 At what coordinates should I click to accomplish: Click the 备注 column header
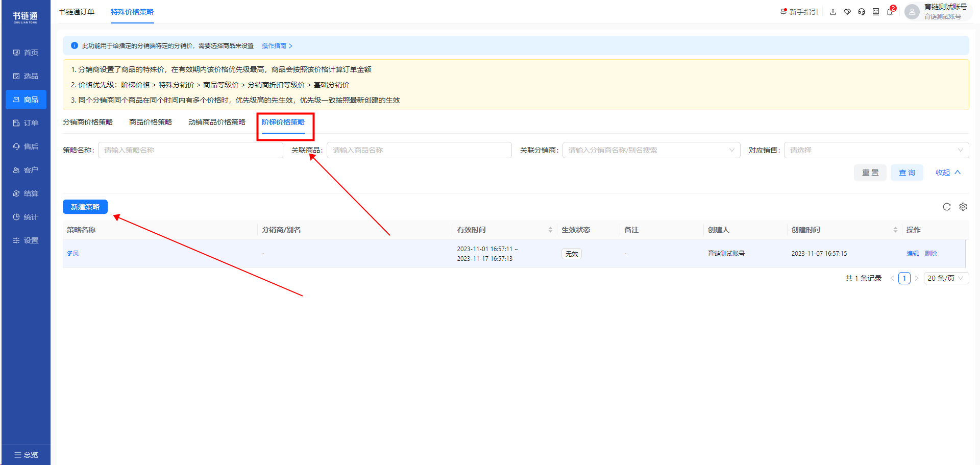pyautogui.click(x=631, y=230)
